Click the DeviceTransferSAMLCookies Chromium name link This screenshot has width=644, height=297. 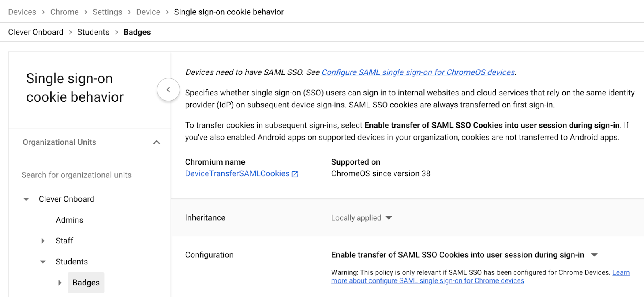pos(237,173)
